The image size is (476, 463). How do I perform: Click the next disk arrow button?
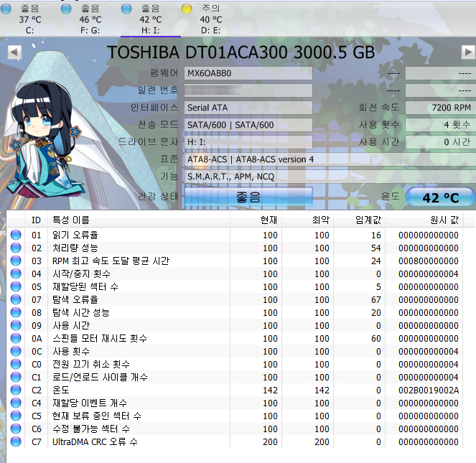(x=468, y=52)
